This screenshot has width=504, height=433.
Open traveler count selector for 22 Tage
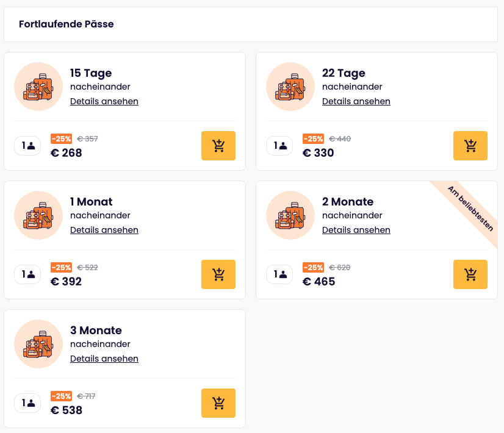click(x=279, y=146)
